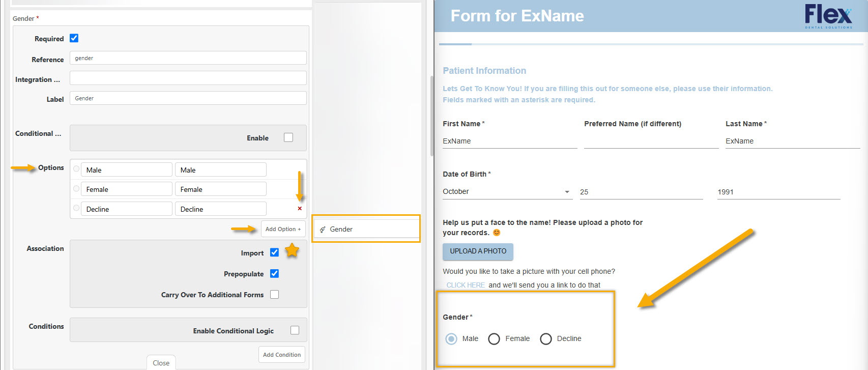868x370 pixels.
Task: Edit the second Female option label field
Action: [220, 189]
